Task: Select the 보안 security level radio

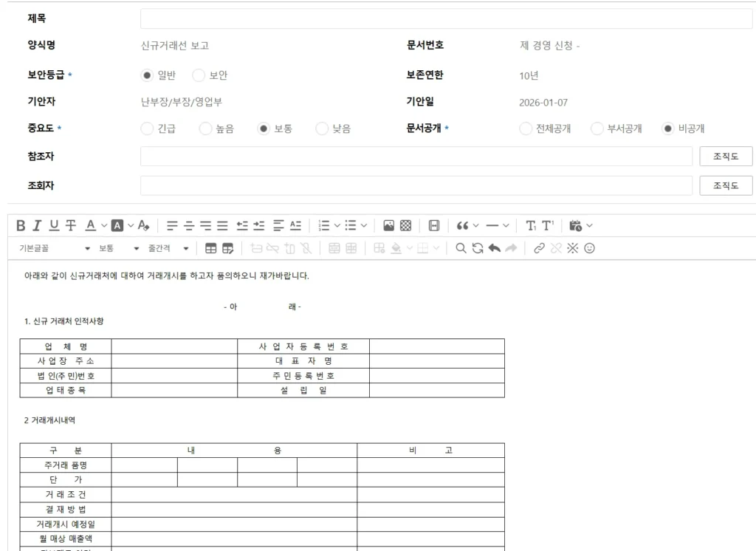Action: pos(199,75)
